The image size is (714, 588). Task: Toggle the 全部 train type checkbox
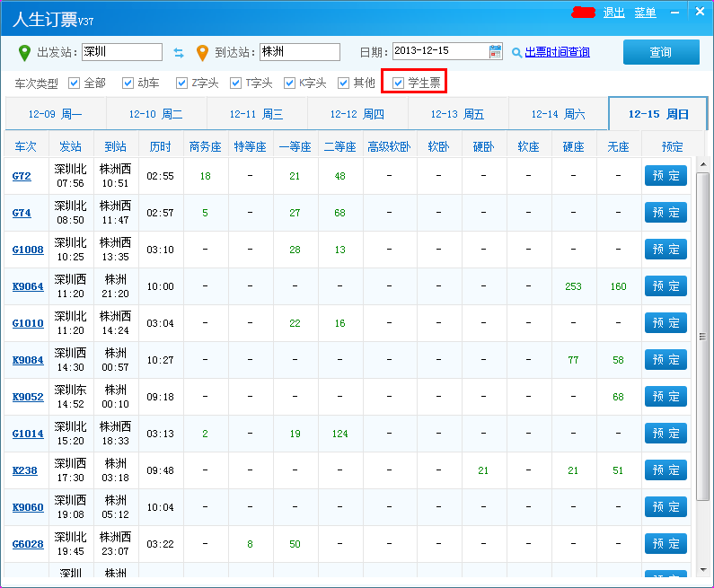pos(74,83)
